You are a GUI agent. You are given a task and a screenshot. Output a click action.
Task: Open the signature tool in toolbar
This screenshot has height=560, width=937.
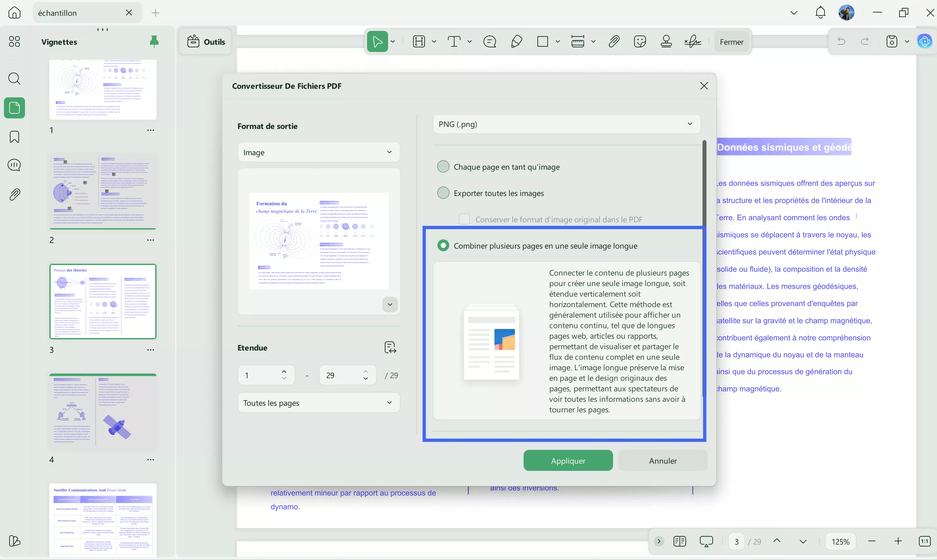(692, 41)
